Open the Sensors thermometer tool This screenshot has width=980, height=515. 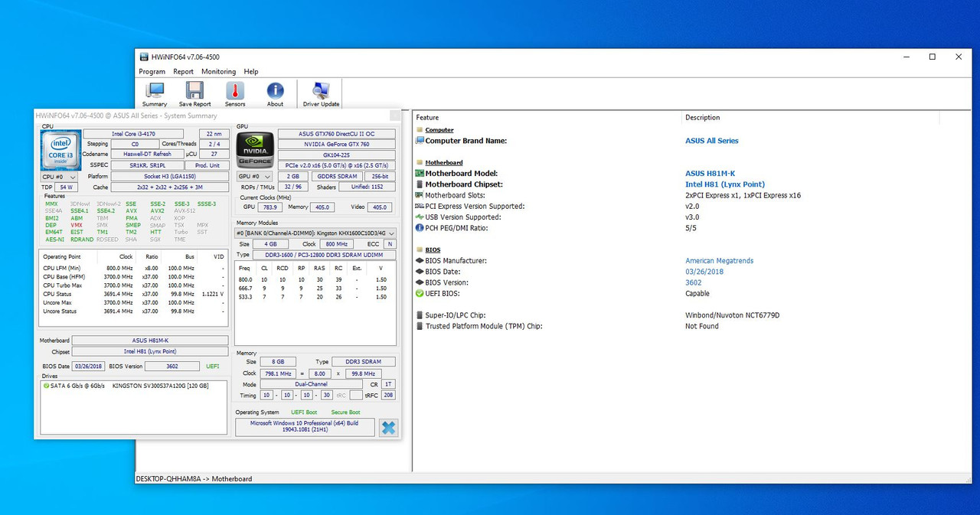click(x=235, y=94)
